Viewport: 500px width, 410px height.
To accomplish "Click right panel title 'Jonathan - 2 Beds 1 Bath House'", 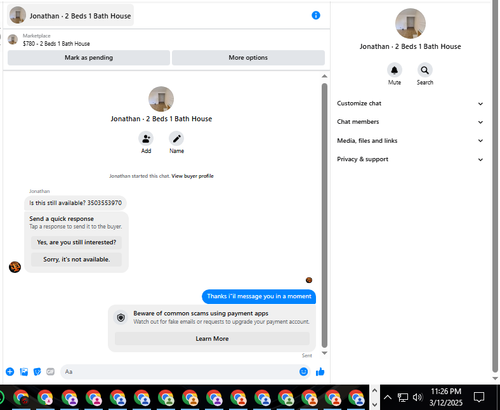I will (x=410, y=47).
